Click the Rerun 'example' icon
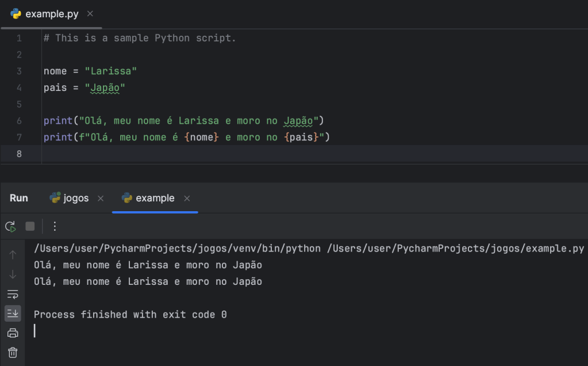This screenshot has height=366, width=588. coord(10,226)
